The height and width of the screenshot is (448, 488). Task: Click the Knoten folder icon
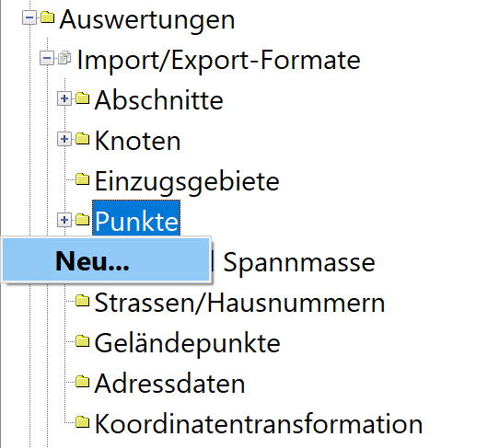click(83, 139)
